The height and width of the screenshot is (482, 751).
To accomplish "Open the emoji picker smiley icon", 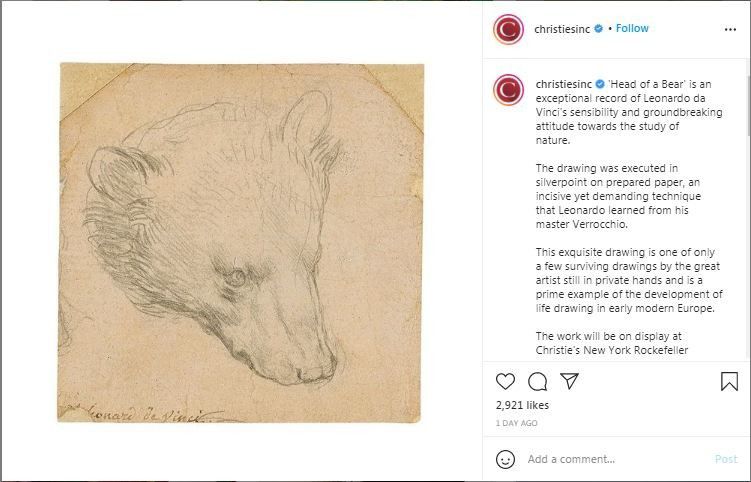I will (506, 459).
